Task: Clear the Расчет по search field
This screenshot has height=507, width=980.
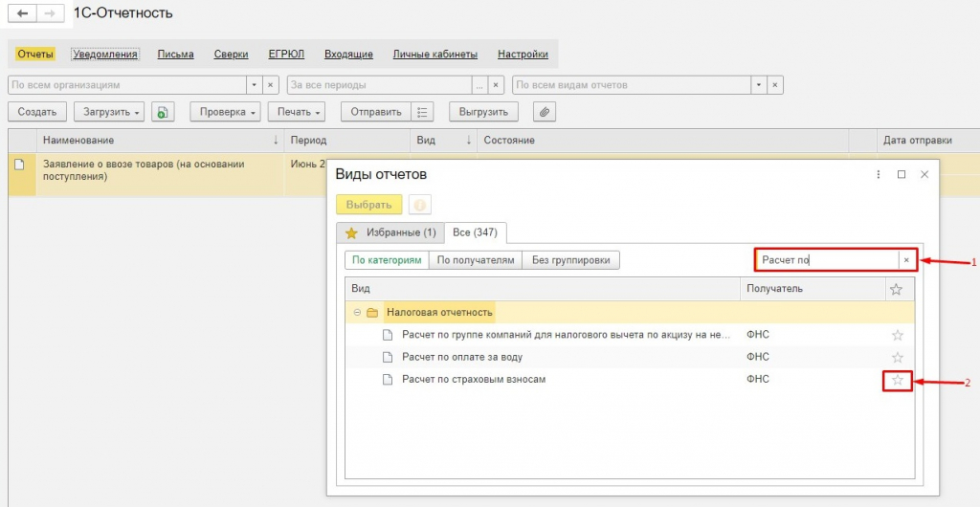Action: pyautogui.click(x=906, y=260)
